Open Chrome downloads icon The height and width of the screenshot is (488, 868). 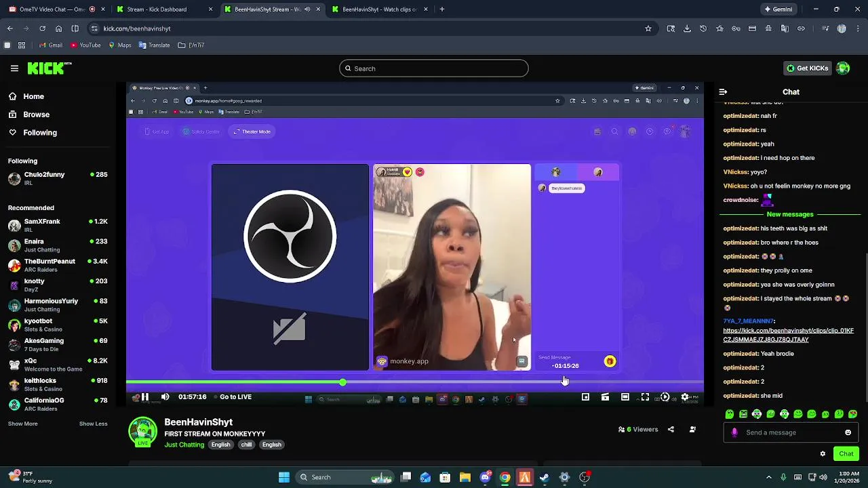point(687,28)
